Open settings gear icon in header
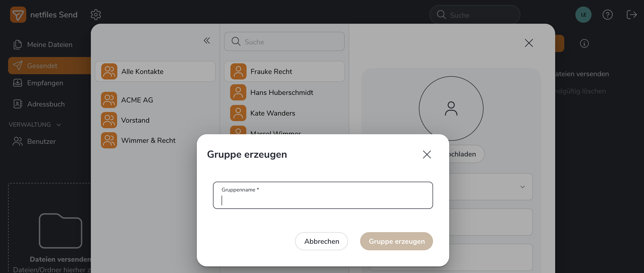This screenshot has height=273, width=644. click(x=96, y=15)
